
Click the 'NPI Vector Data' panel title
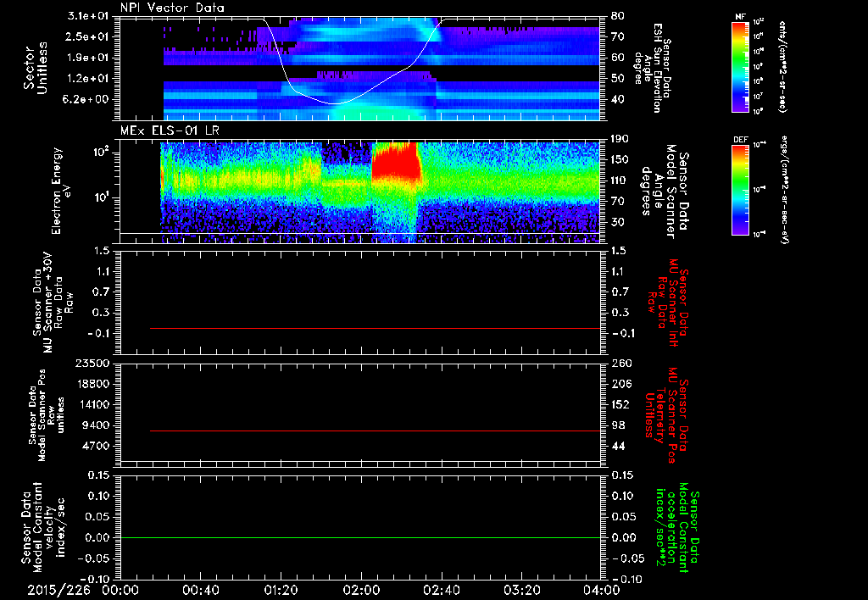tap(172, 8)
